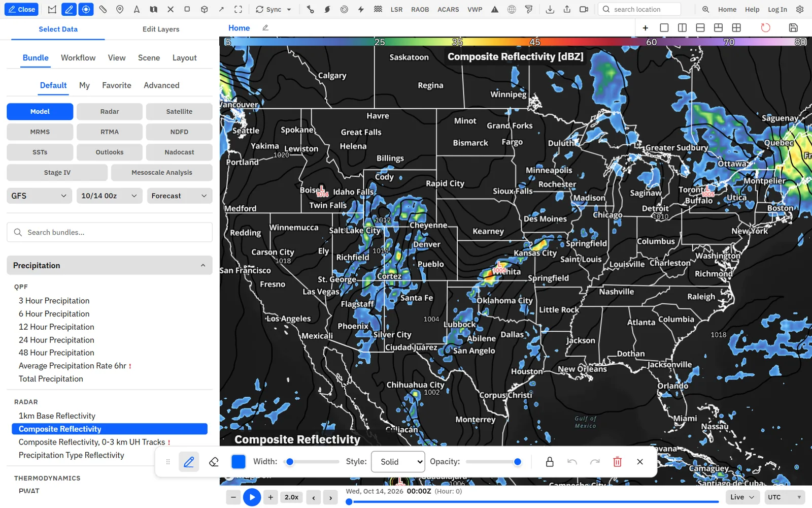Start recording with the video camera icon

click(x=584, y=9)
